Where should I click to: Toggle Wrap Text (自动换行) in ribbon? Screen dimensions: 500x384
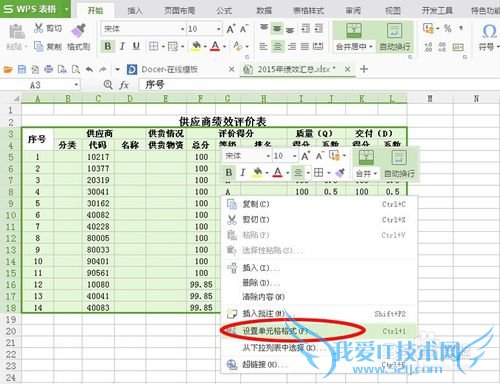395,37
